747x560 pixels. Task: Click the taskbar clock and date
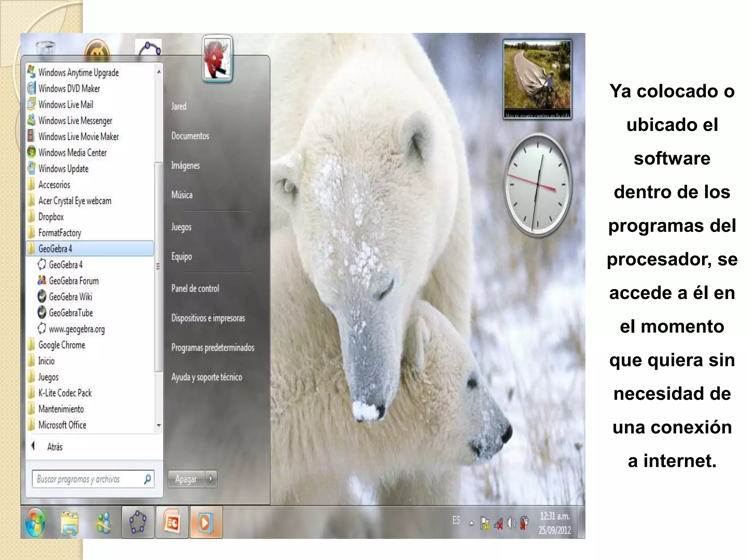click(555, 523)
